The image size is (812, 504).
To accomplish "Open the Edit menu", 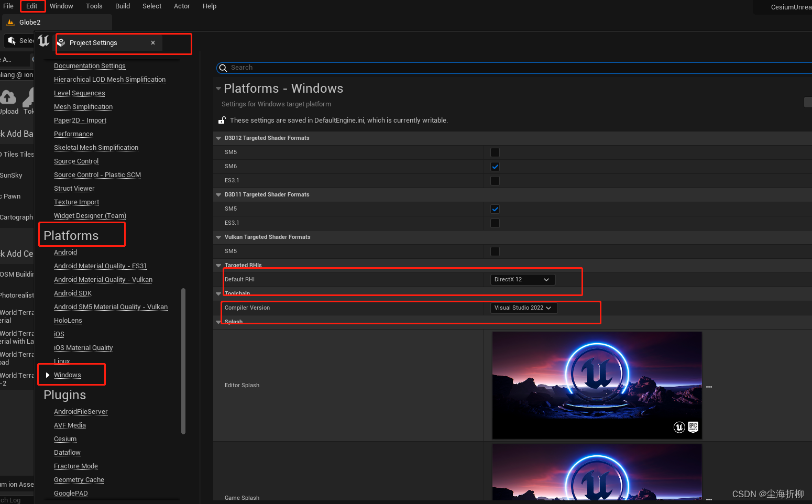I will coord(32,6).
